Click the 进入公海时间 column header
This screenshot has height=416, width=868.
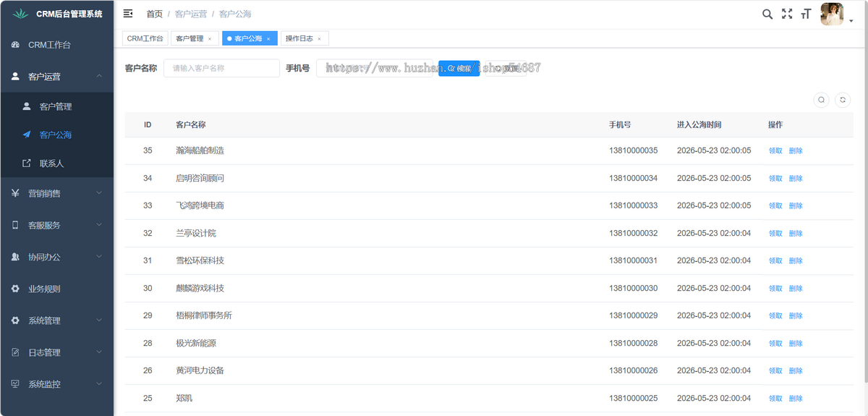point(699,124)
